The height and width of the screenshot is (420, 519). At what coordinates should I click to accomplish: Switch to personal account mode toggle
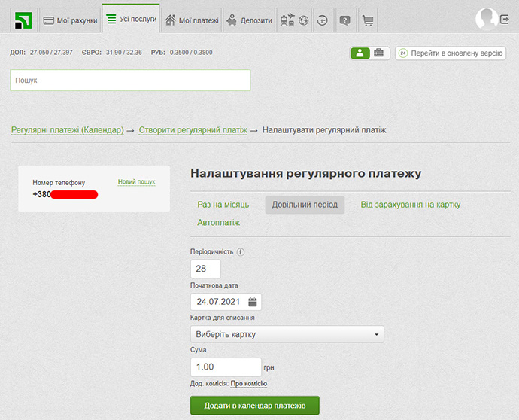(360, 53)
